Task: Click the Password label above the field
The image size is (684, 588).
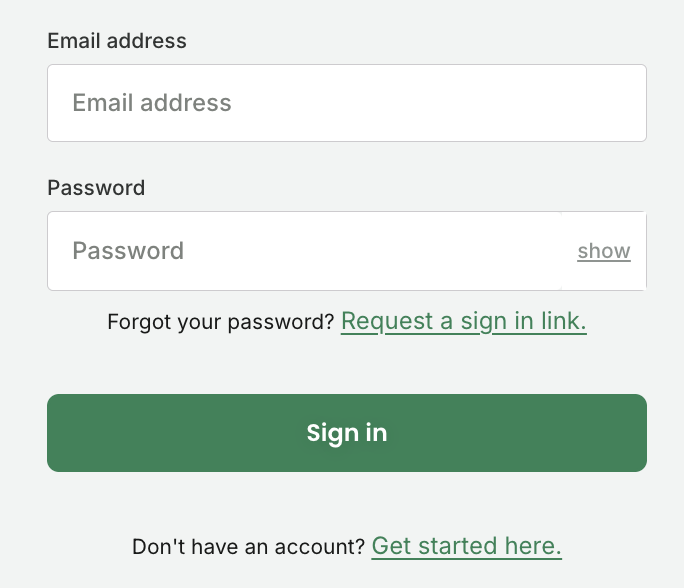Action: click(x=96, y=188)
